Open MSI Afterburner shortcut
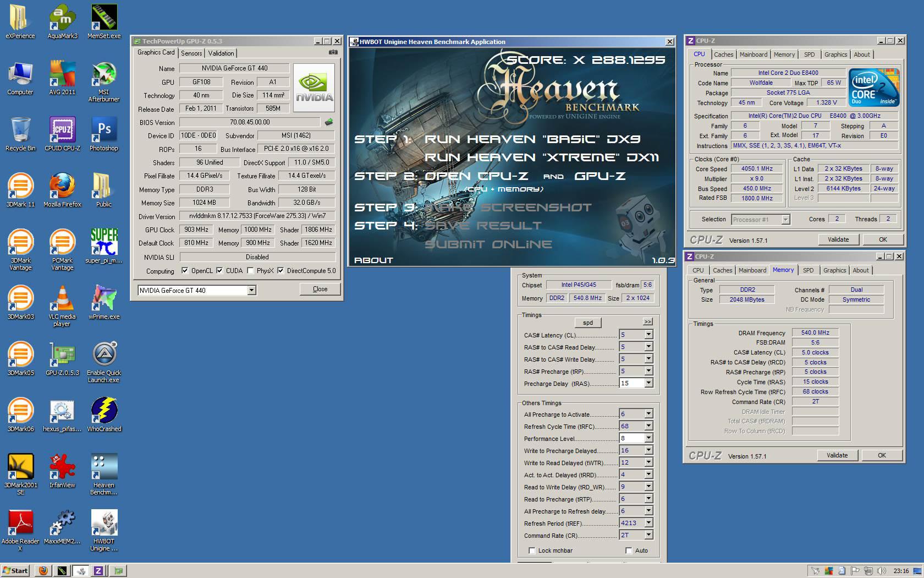Image resolution: width=924 pixels, height=578 pixels. [x=104, y=81]
